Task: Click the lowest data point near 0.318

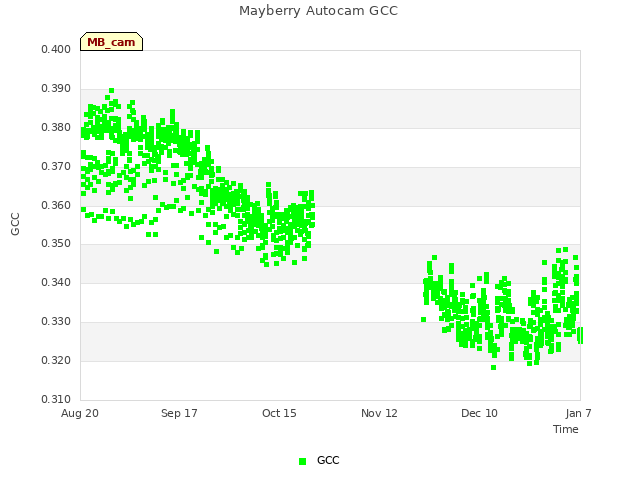Action: point(493,368)
